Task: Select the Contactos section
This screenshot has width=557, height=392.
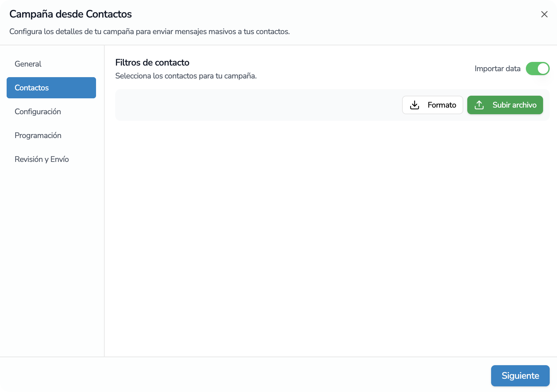Action: (51, 88)
